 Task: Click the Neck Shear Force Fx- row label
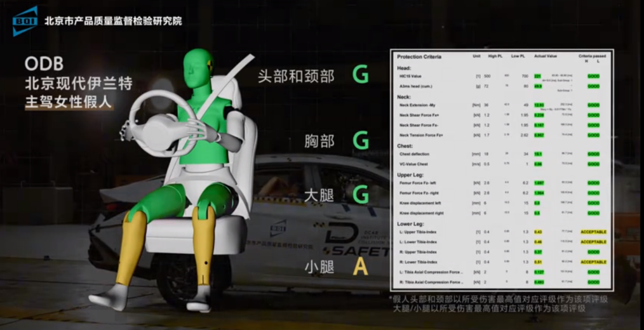[x=419, y=125]
